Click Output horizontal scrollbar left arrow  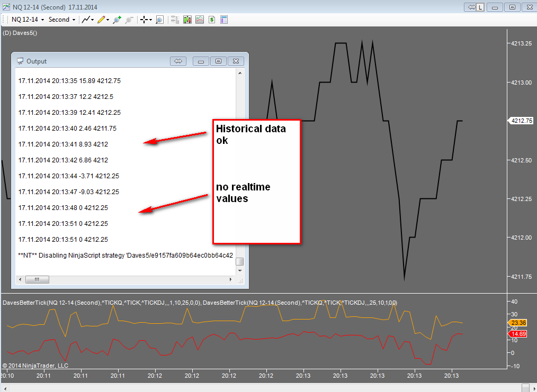(20, 279)
